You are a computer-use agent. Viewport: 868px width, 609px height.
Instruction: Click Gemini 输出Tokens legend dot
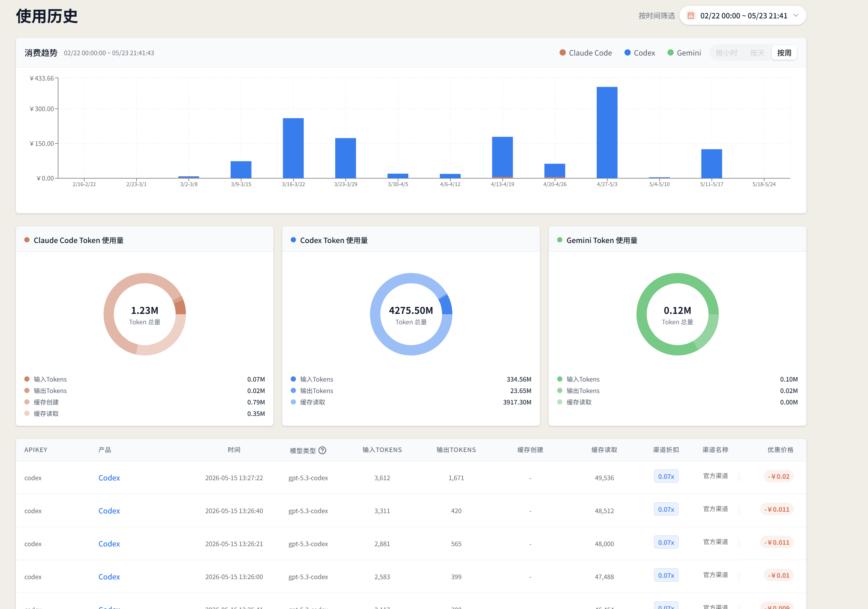[560, 391]
